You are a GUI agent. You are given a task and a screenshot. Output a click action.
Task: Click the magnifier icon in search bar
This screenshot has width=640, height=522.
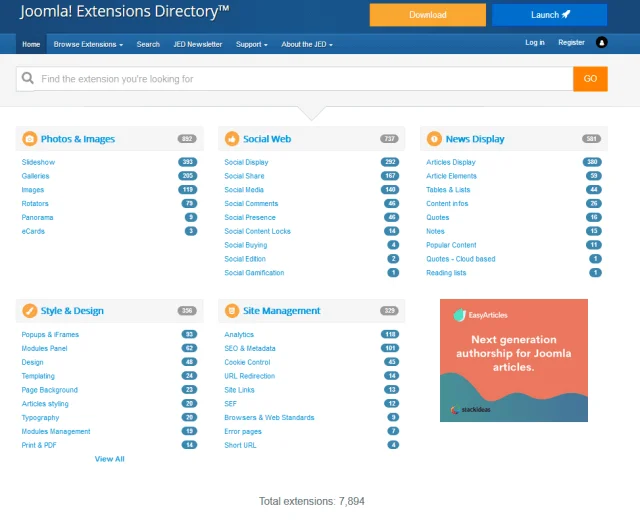[28, 79]
